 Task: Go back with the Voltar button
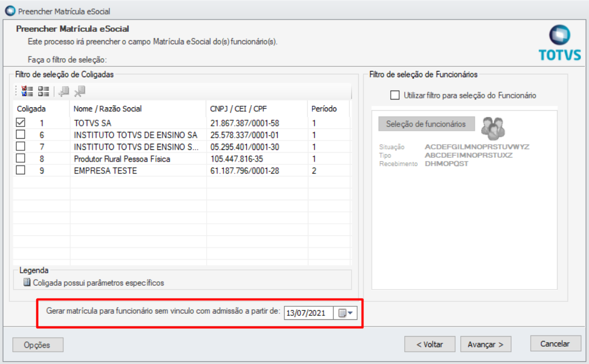pos(430,344)
